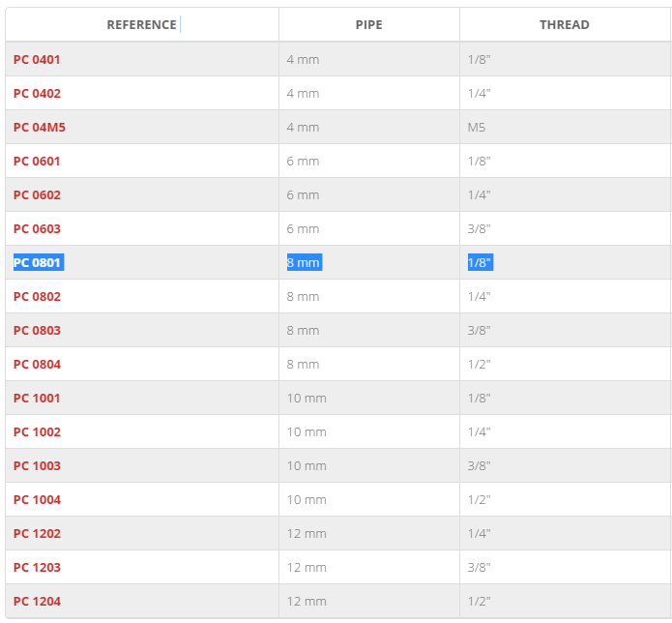This screenshot has width=672, height=623.
Task: Click the PIPE column header
Action: 369,25
